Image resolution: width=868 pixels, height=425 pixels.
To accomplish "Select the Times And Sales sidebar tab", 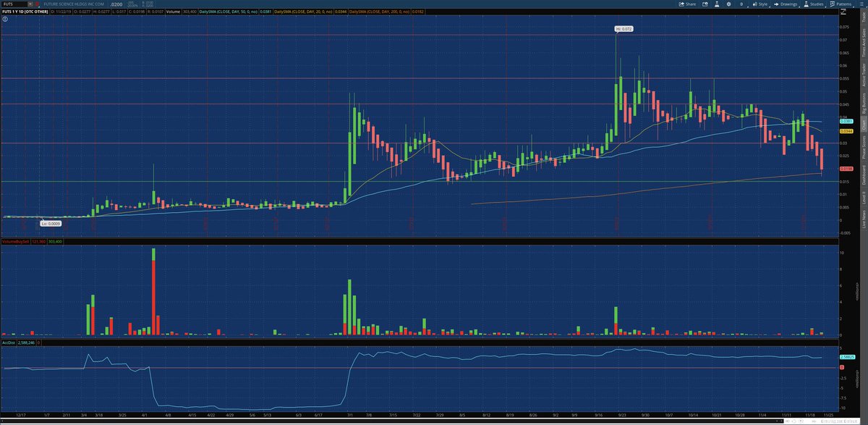I will 863,44.
